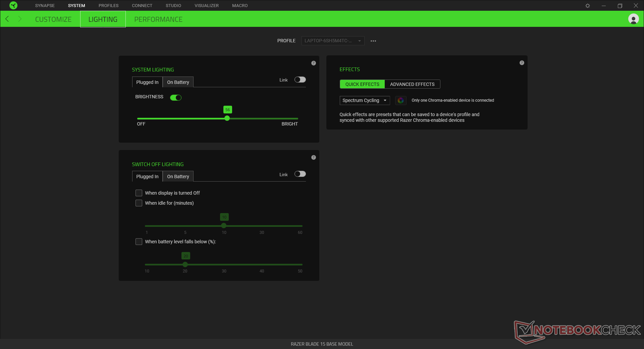The image size is (644, 349).
Task: Open Effects panel help icon
Action: [x=522, y=63]
